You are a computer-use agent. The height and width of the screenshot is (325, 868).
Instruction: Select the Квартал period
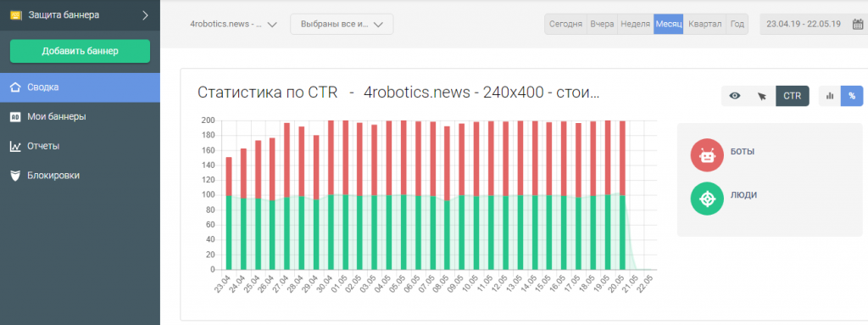pyautogui.click(x=704, y=25)
